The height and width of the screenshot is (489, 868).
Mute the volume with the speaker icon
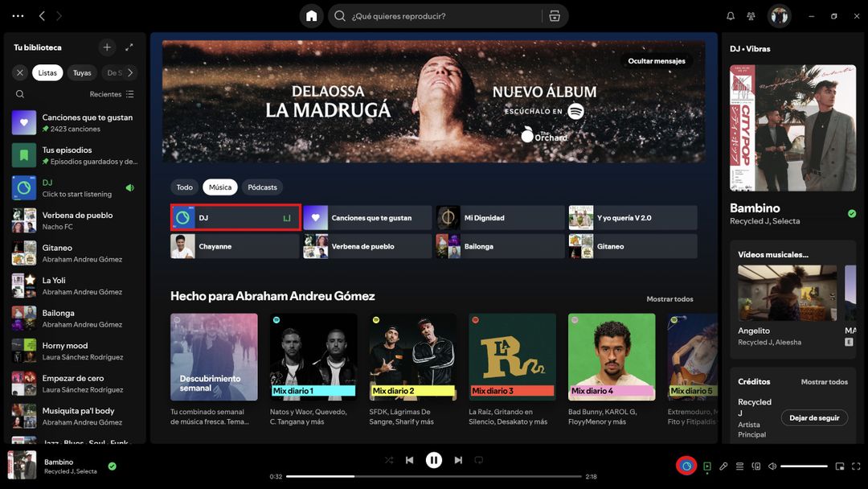[x=774, y=466]
